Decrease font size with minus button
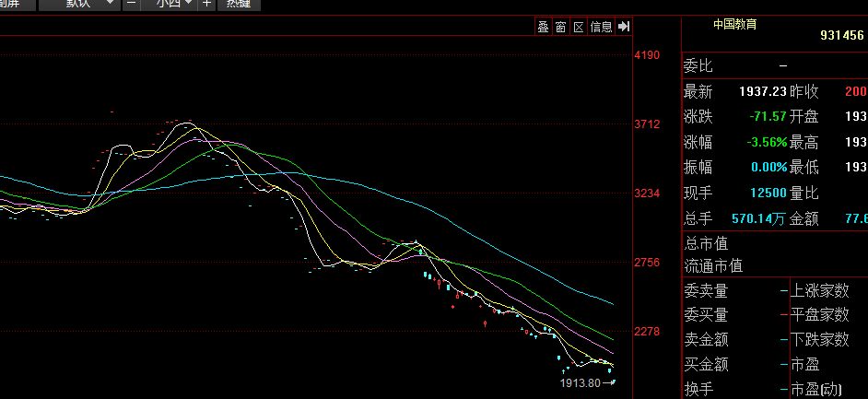Image resolution: width=868 pixels, height=399 pixels. click(x=131, y=4)
